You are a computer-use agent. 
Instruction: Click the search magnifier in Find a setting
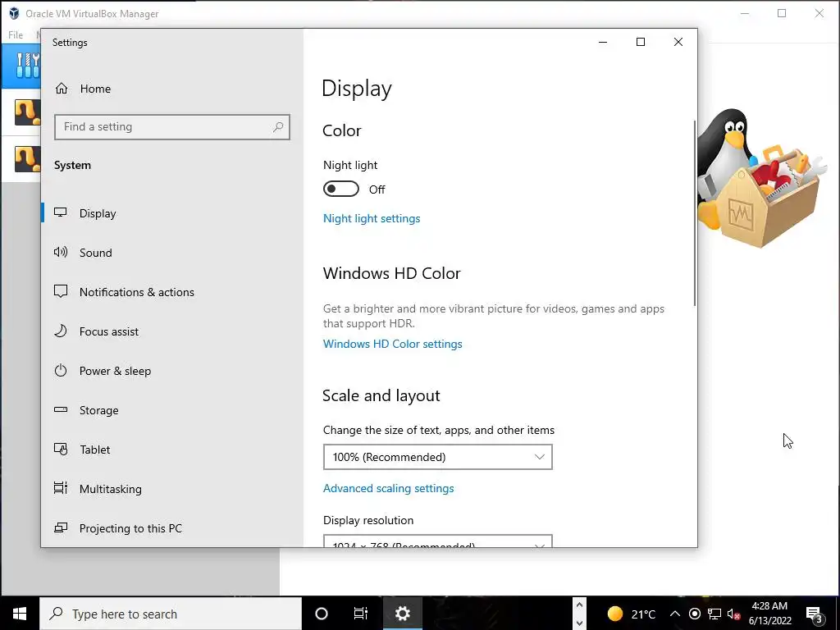coord(278,127)
